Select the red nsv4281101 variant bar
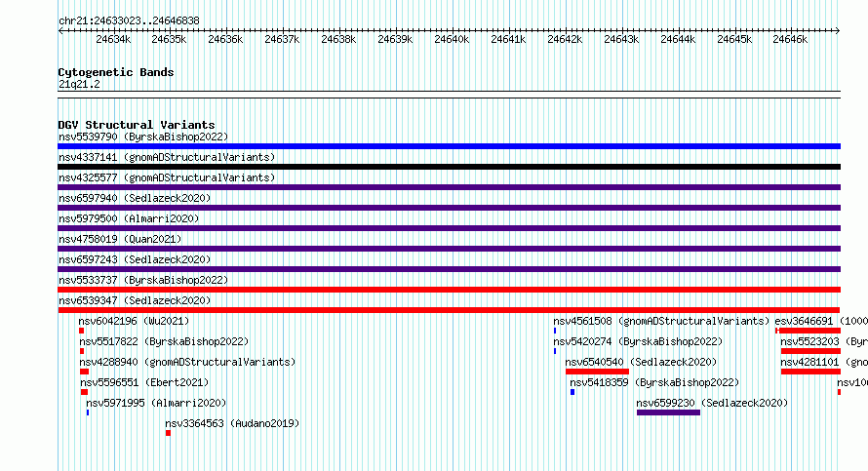 click(x=810, y=372)
